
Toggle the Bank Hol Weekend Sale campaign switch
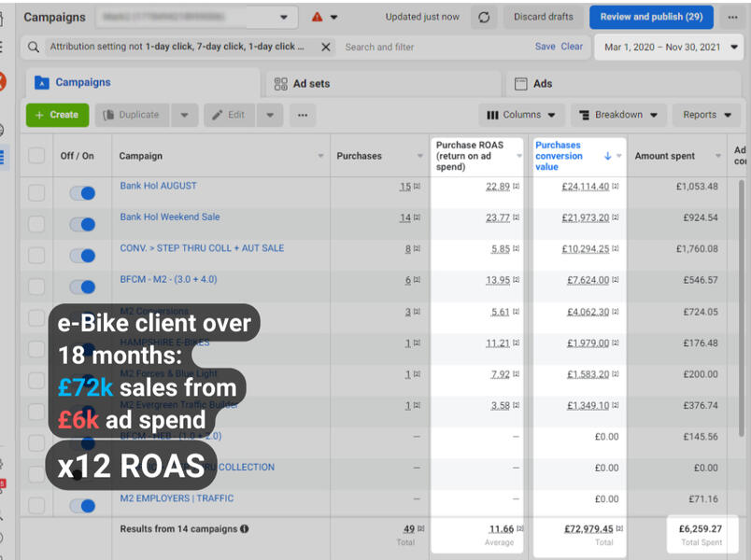pyautogui.click(x=83, y=224)
